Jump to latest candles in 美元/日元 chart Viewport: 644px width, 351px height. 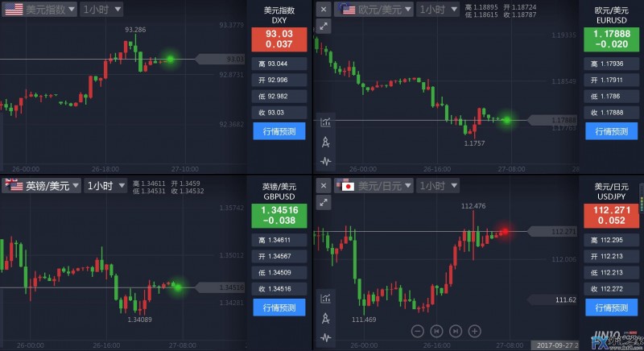point(456,330)
